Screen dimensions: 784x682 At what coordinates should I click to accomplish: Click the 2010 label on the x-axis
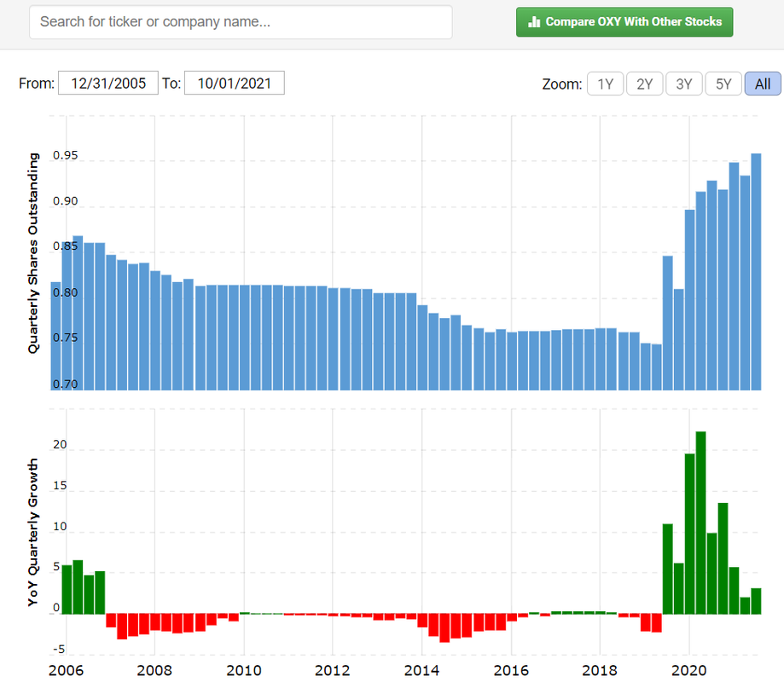pos(244,671)
